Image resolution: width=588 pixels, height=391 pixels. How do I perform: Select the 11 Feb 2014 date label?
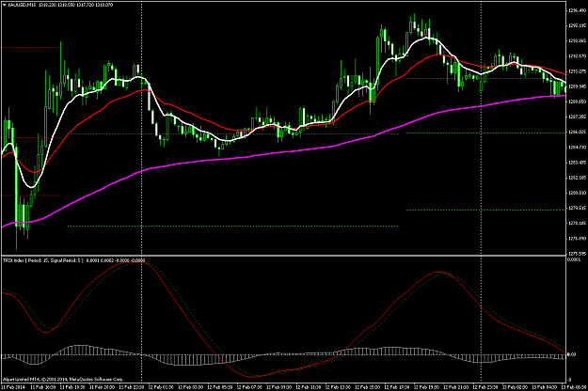tap(13, 387)
